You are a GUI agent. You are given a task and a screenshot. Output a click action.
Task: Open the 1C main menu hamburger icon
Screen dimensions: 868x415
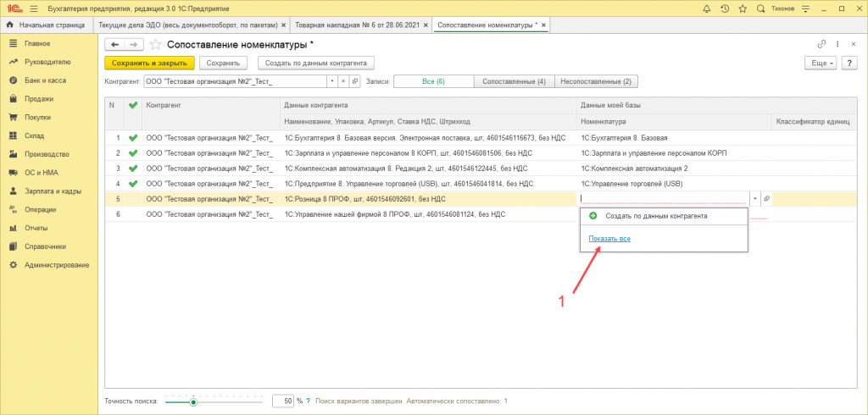[x=33, y=8]
